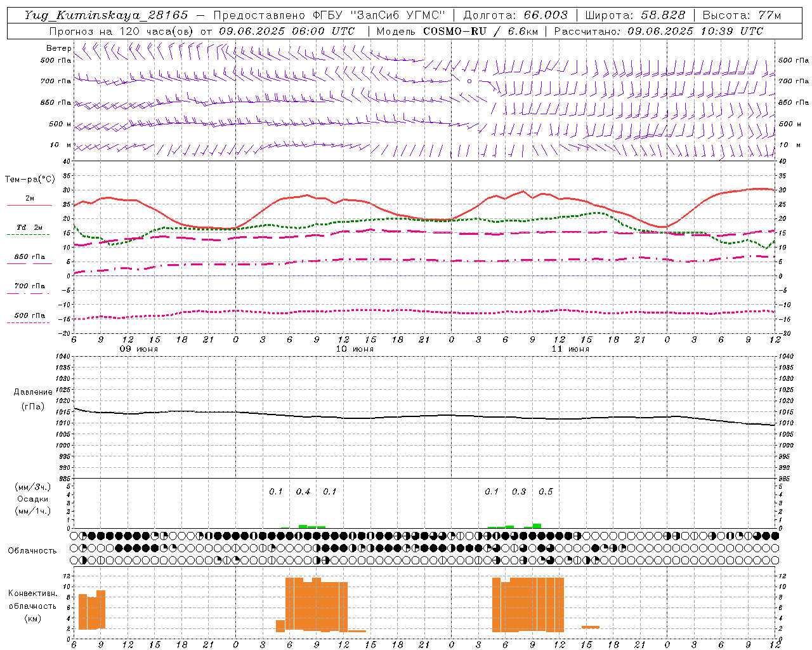Click the Тем-ра(°C) axis title
Screen dimensions: 812x650
tap(30, 180)
